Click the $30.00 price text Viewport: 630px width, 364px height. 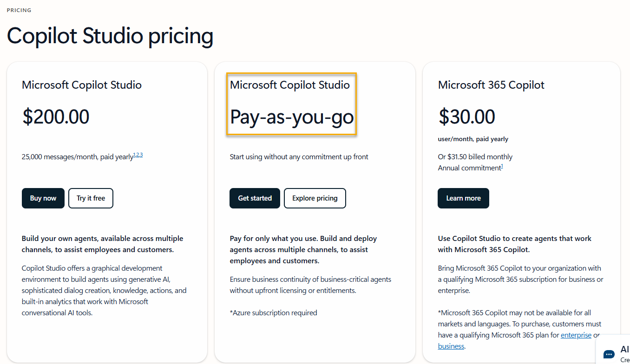pos(467,117)
